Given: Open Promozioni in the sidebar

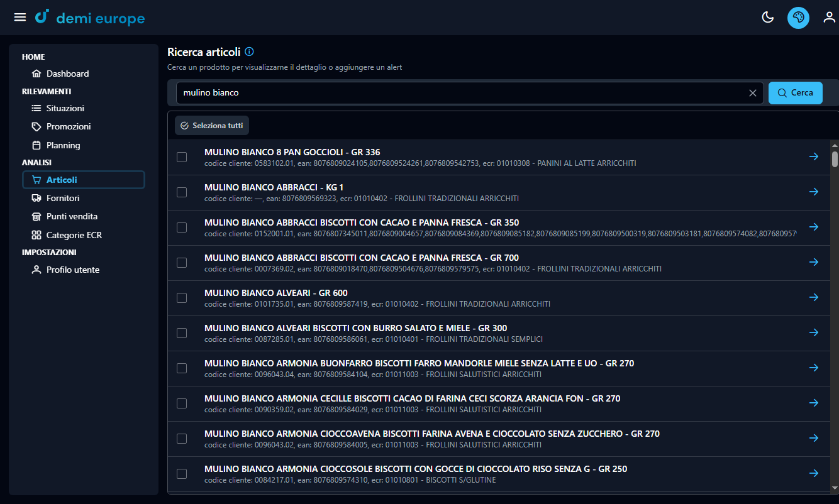Looking at the screenshot, I should pos(83,126).
